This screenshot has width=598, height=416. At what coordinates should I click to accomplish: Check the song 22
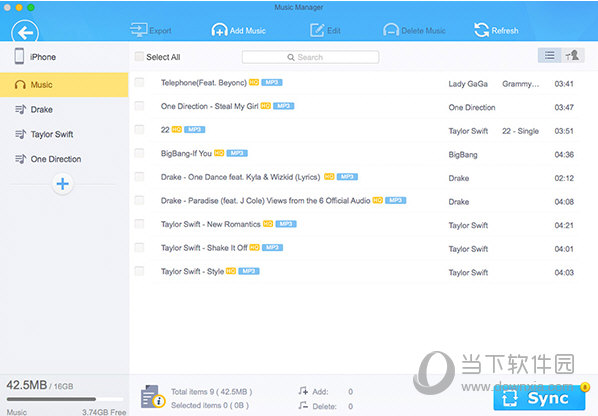139,130
